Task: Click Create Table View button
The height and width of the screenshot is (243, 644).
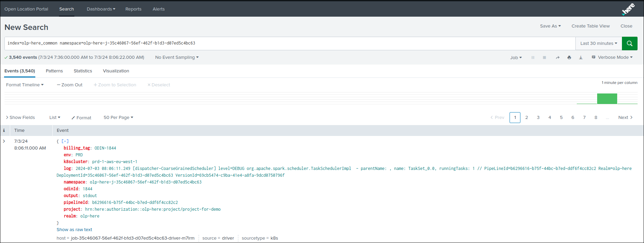Action: (590, 26)
